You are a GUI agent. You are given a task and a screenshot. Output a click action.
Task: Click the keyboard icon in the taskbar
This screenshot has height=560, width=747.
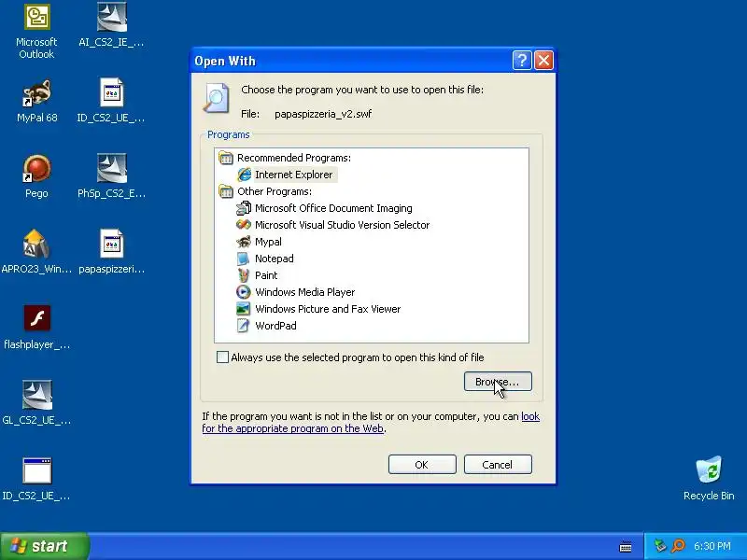(x=626, y=546)
